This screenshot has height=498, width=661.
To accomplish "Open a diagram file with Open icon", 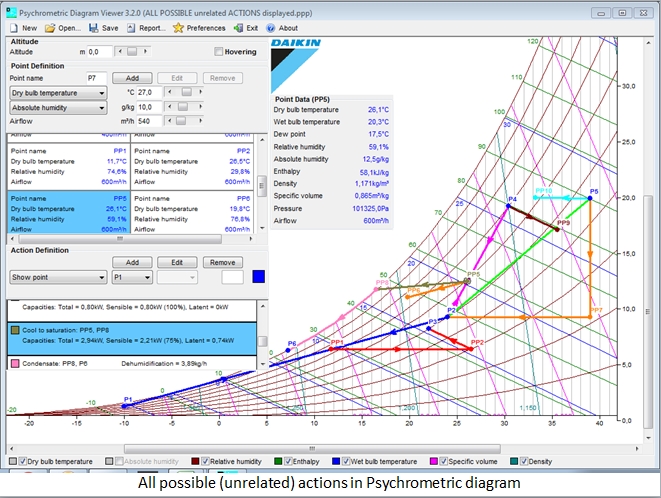I will (x=50, y=28).
